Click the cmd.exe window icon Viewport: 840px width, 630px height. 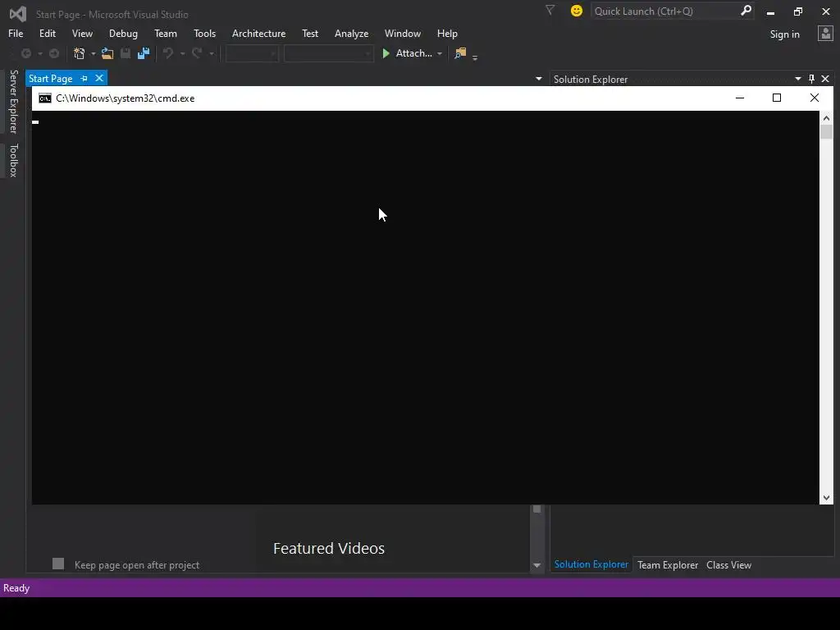click(45, 98)
